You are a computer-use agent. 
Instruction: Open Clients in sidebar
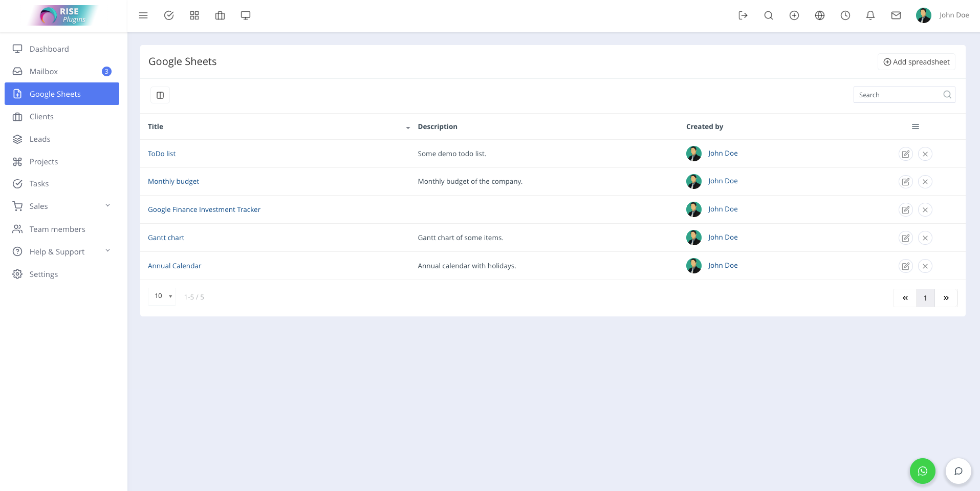click(x=62, y=117)
